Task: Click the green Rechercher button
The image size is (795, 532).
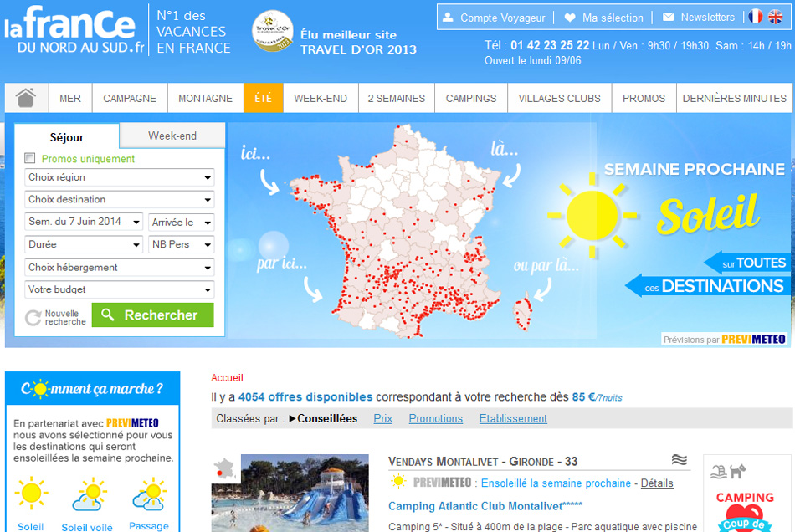Action: click(x=152, y=315)
